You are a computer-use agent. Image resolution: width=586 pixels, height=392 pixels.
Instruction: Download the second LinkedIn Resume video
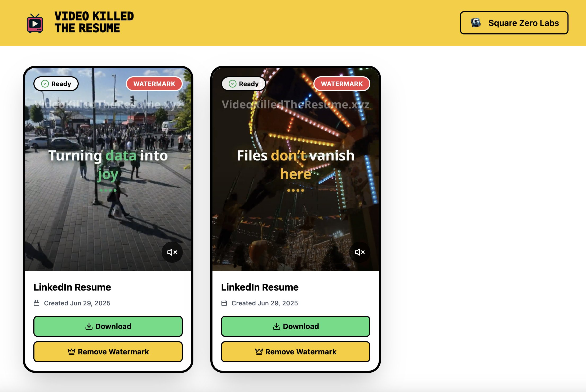(296, 326)
